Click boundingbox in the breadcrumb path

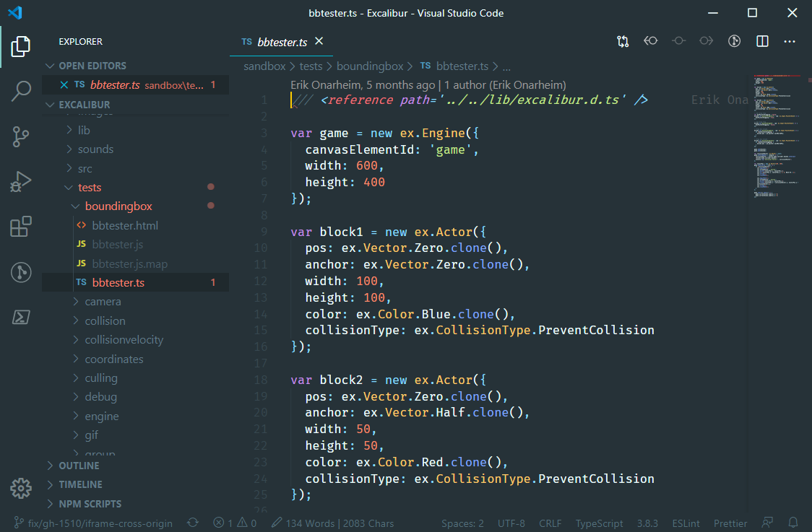[x=370, y=66]
